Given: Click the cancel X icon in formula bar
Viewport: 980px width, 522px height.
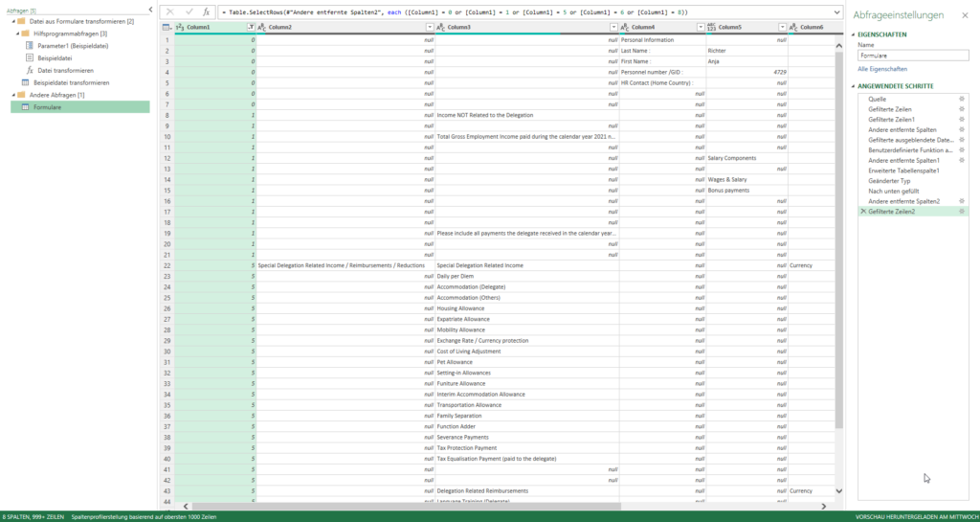Looking at the screenshot, I should point(170,11).
